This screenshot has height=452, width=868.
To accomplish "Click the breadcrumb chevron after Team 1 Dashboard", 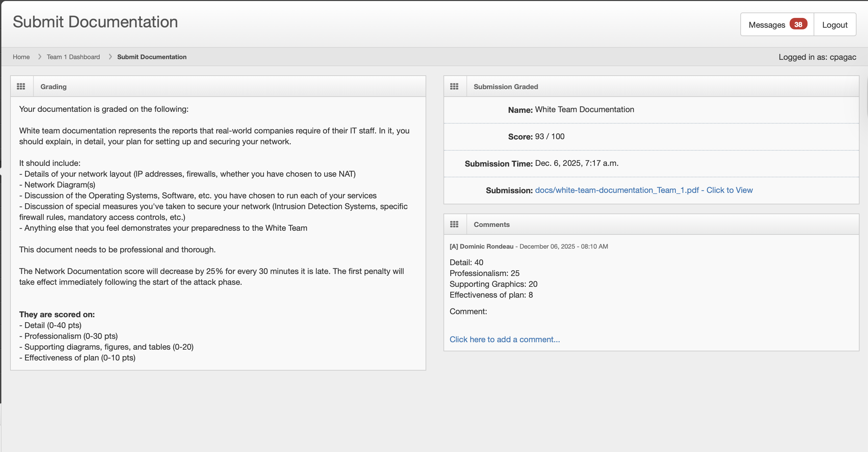I will pyautogui.click(x=110, y=57).
